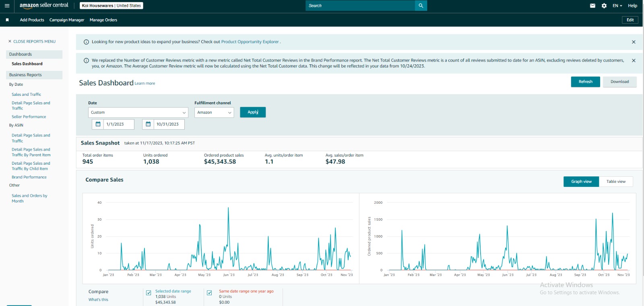Click the Amazon Seller Central logo
644x306 pixels.
tap(44, 6)
